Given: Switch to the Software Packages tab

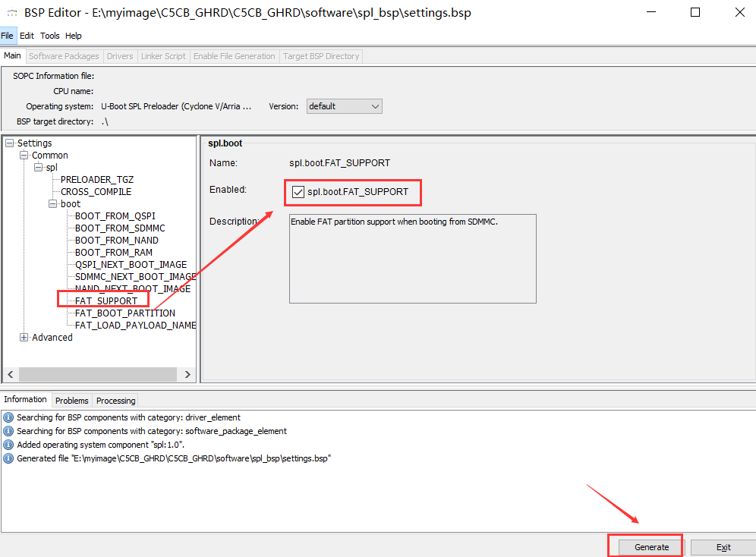Looking at the screenshot, I should click(x=64, y=56).
